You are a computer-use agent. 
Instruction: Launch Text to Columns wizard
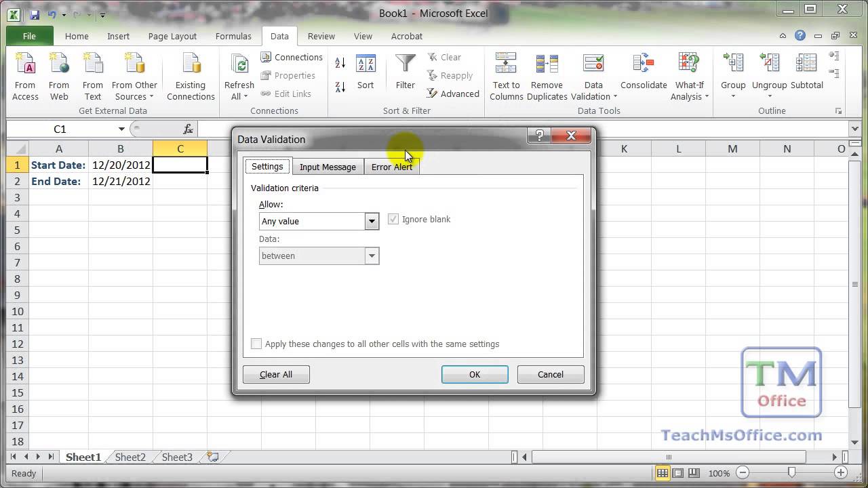(507, 77)
